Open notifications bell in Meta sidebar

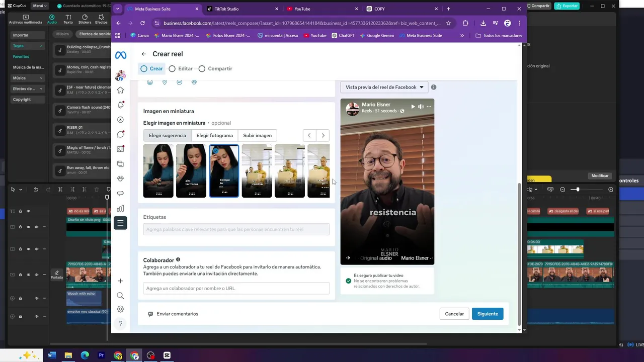tap(120, 105)
